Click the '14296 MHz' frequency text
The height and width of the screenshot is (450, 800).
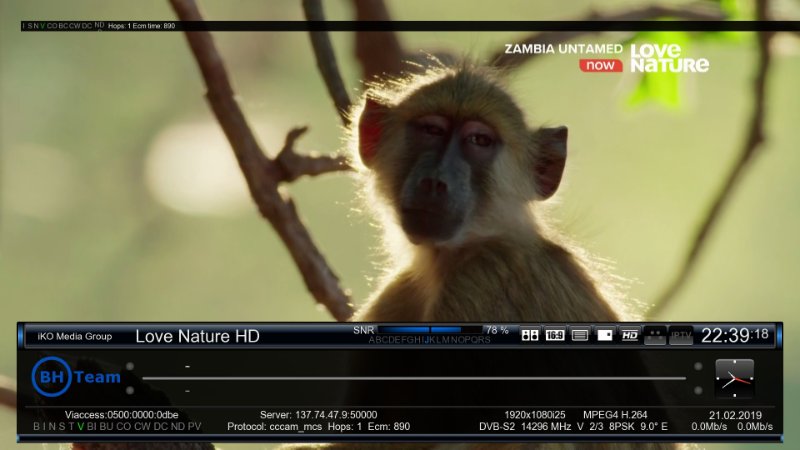click(x=546, y=427)
